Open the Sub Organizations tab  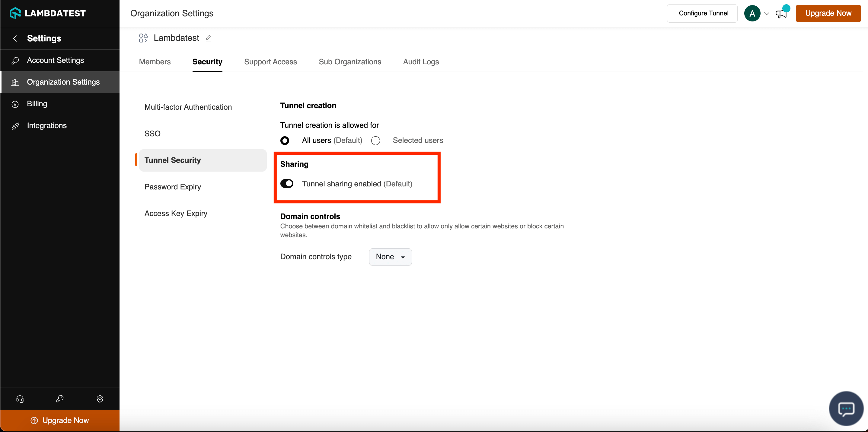click(350, 62)
